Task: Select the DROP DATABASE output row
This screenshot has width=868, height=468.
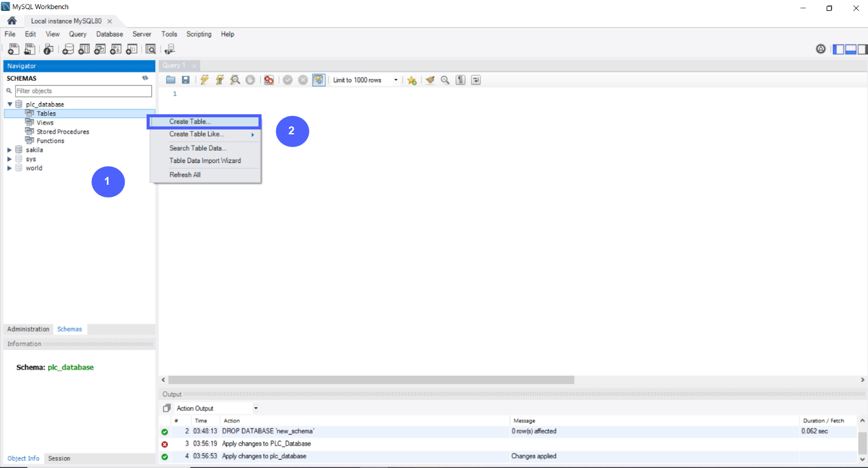Action: point(509,432)
